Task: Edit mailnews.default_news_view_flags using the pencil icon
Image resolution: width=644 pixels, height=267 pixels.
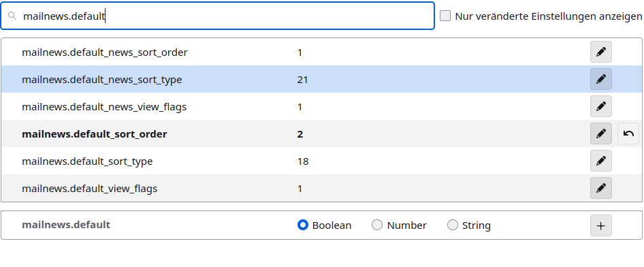Action: [x=601, y=106]
